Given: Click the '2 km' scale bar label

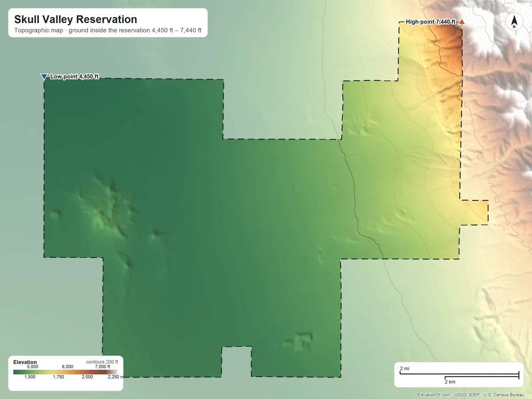Looking at the screenshot, I should point(450,382).
